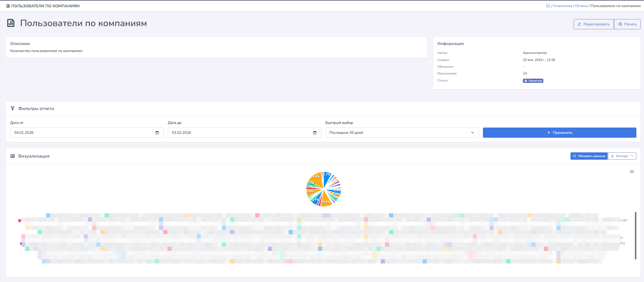Click the funnel icon in "Фильтры отчета"
The height and width of the screenshot is (282, 644).
[x=13, y=108]
